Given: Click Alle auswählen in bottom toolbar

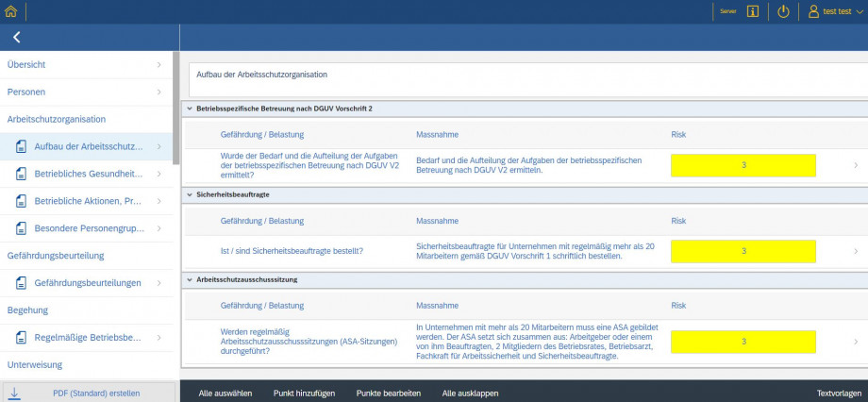Looking at the screenshot, I should click(225, 394).
